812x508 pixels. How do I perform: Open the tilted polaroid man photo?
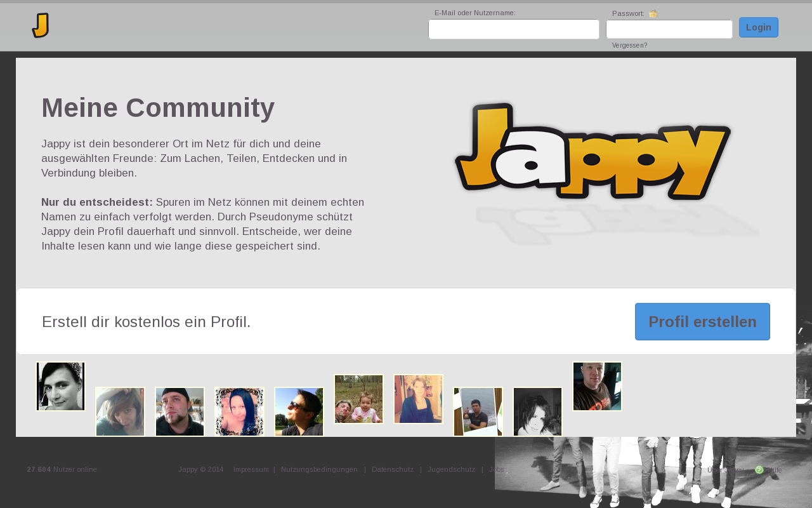coord(478,412)
